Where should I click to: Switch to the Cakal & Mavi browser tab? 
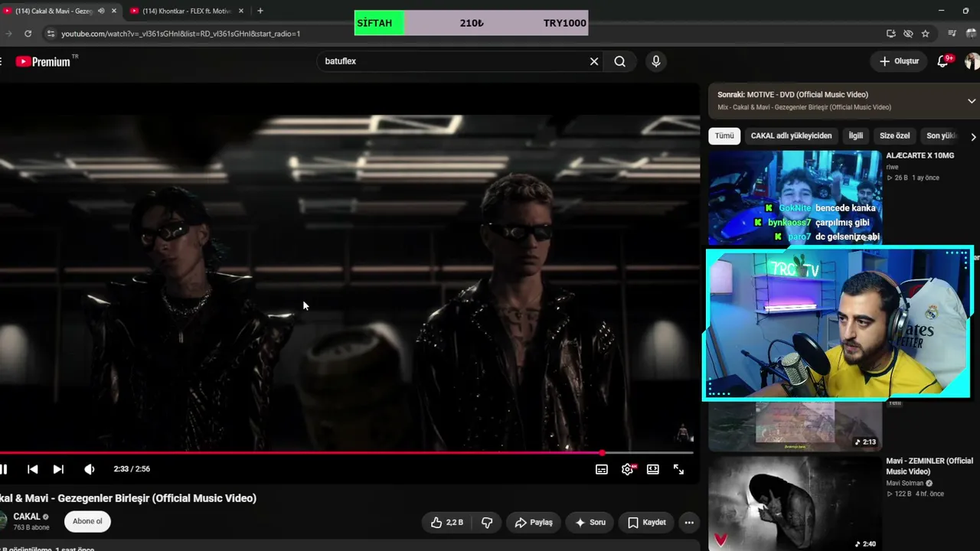coord(54,11)
